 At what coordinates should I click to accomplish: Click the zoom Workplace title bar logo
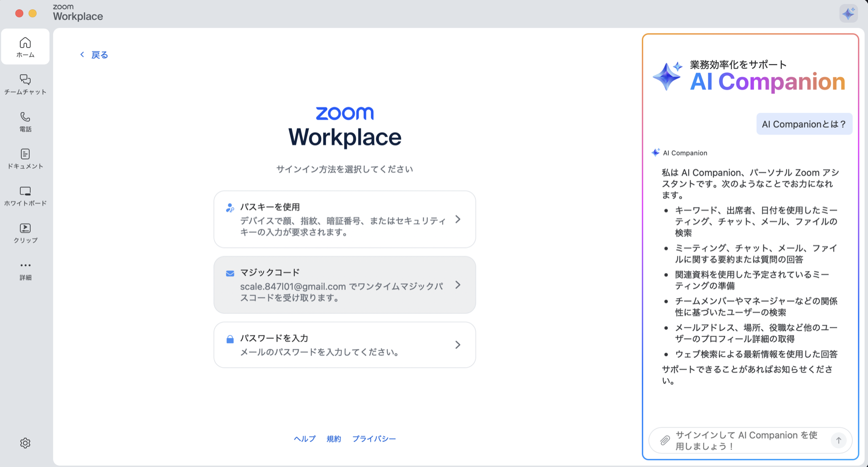[78, 13]
